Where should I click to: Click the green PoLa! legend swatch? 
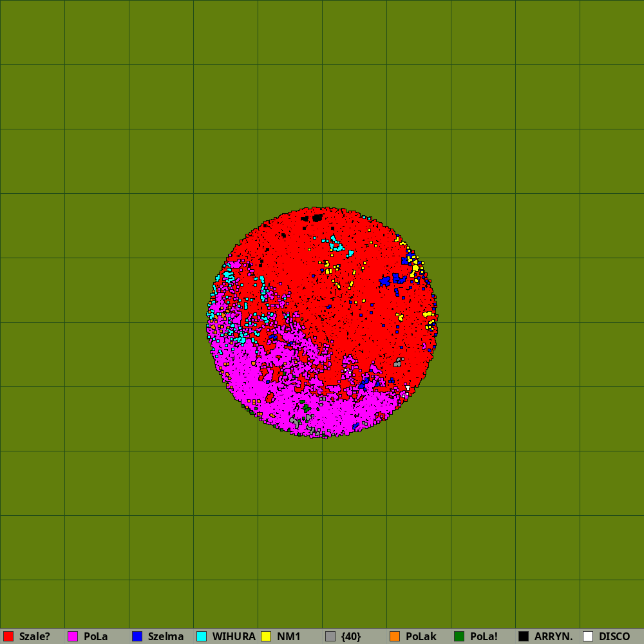(x=459, y=636)
